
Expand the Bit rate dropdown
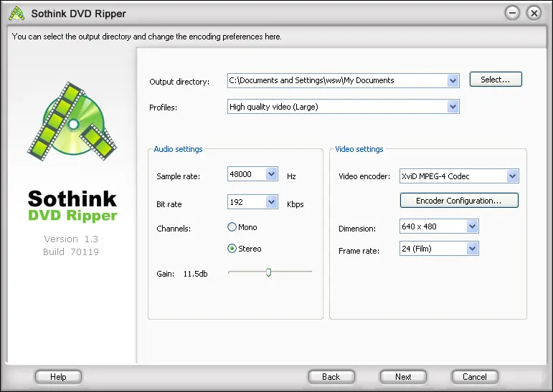click(271, 203)
